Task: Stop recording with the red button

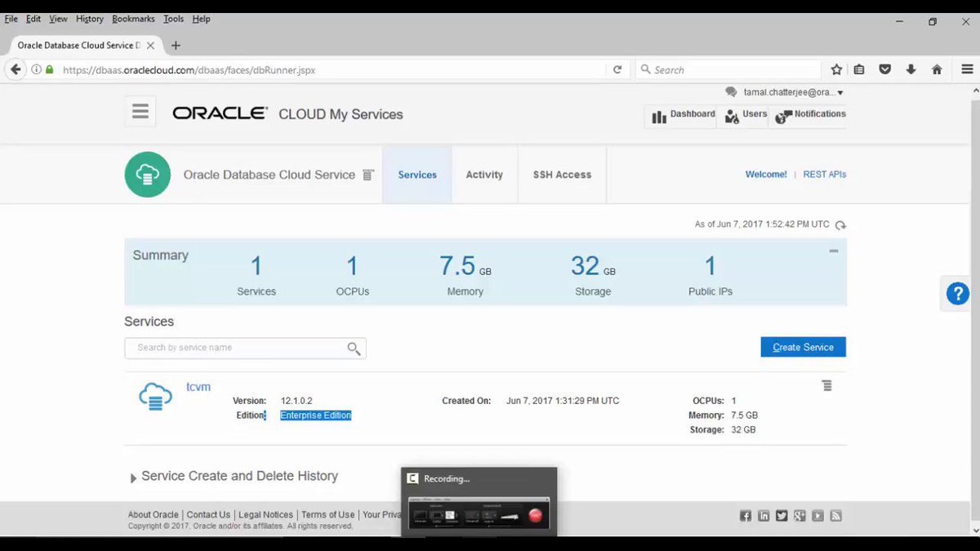Action: point(536,515)
